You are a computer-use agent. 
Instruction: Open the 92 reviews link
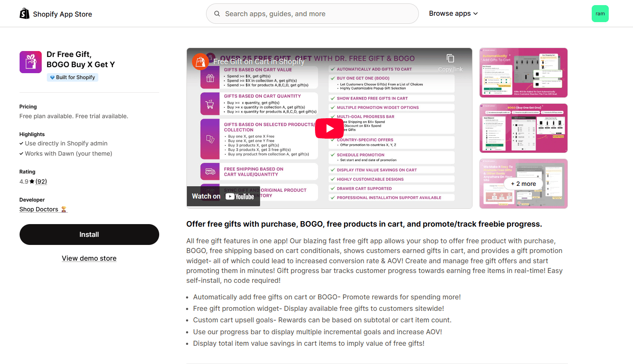click(41, 182)
